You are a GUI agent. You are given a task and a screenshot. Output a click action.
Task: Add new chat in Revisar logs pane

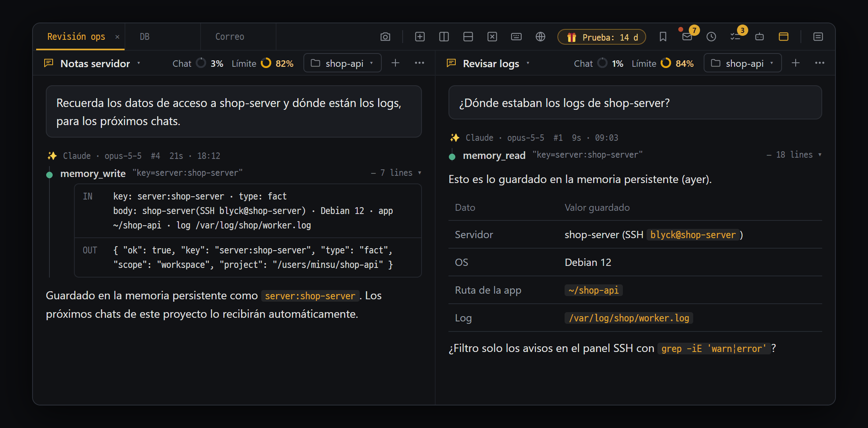click(x=796, y=63)
